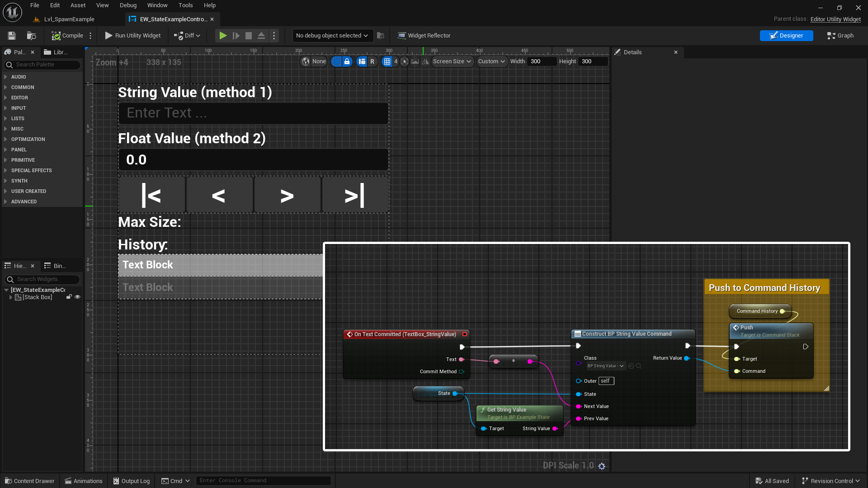
Task: Open the Asset menu
Action: pos(78,5)
